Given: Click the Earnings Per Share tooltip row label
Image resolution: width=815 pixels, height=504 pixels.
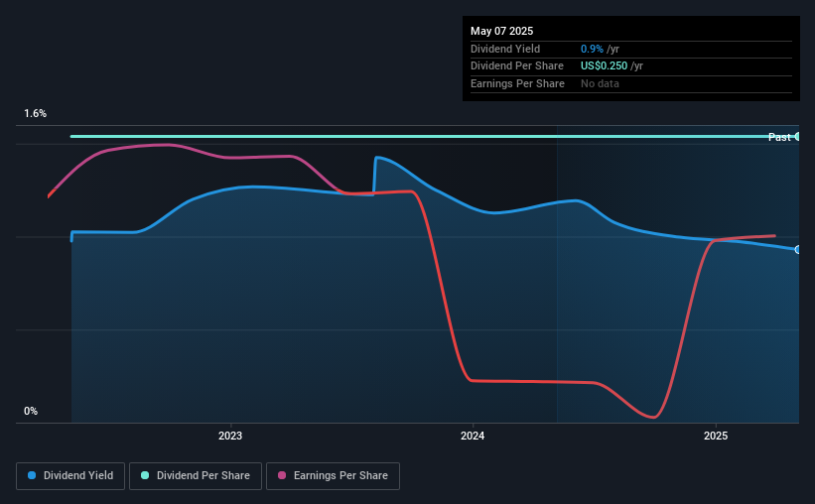Looking at the screenshot, I should click(517, 83).
